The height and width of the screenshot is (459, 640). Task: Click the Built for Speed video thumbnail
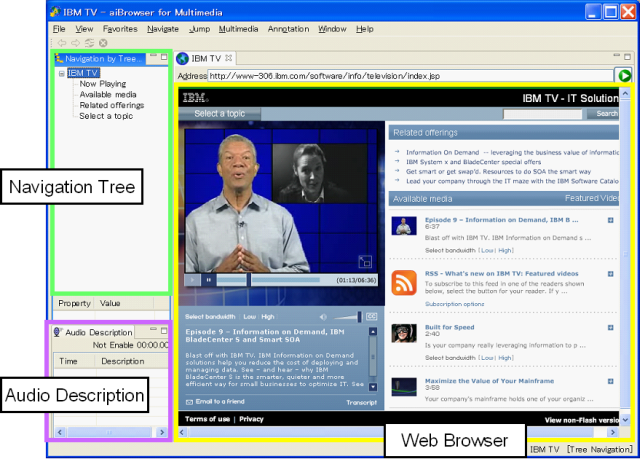coord(404,333)
